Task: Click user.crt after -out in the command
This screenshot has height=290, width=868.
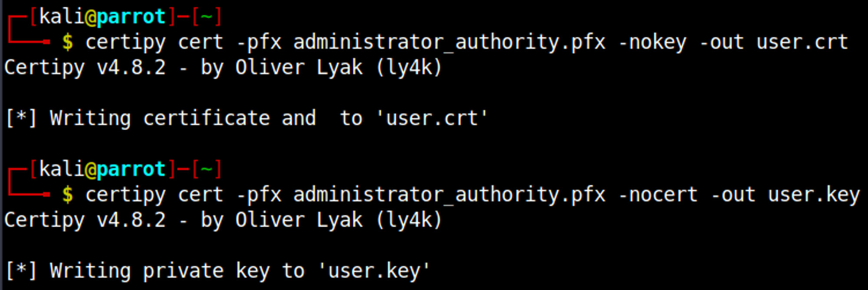Action: [802, 42]
